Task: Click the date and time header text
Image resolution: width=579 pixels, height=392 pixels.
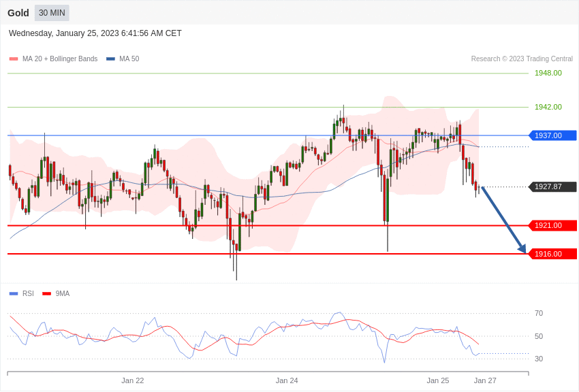Action: 95,33
